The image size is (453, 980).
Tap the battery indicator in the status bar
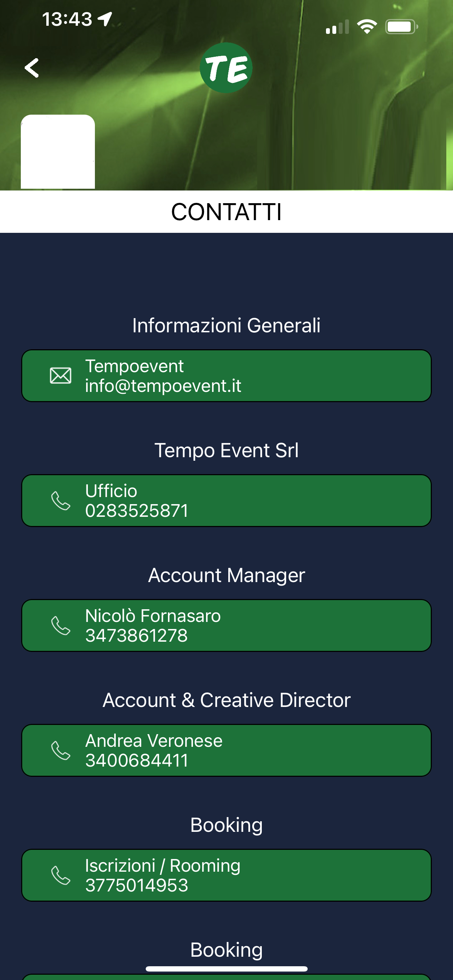[x=401, y=26]
